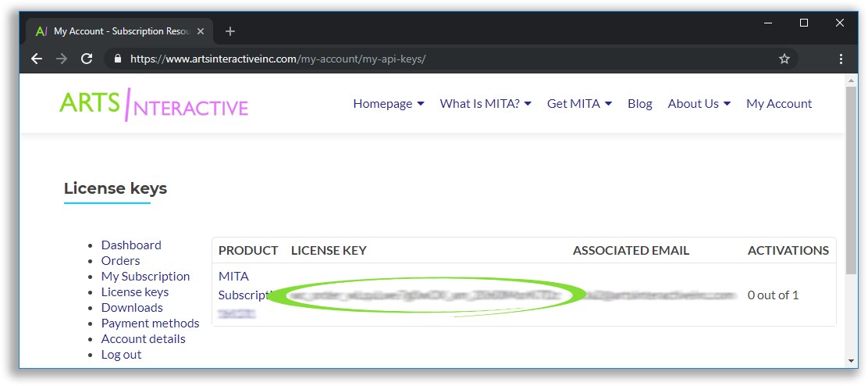Maximize the browser window
This screenshot has width=868, height=386.
click(x=804, y=23)
